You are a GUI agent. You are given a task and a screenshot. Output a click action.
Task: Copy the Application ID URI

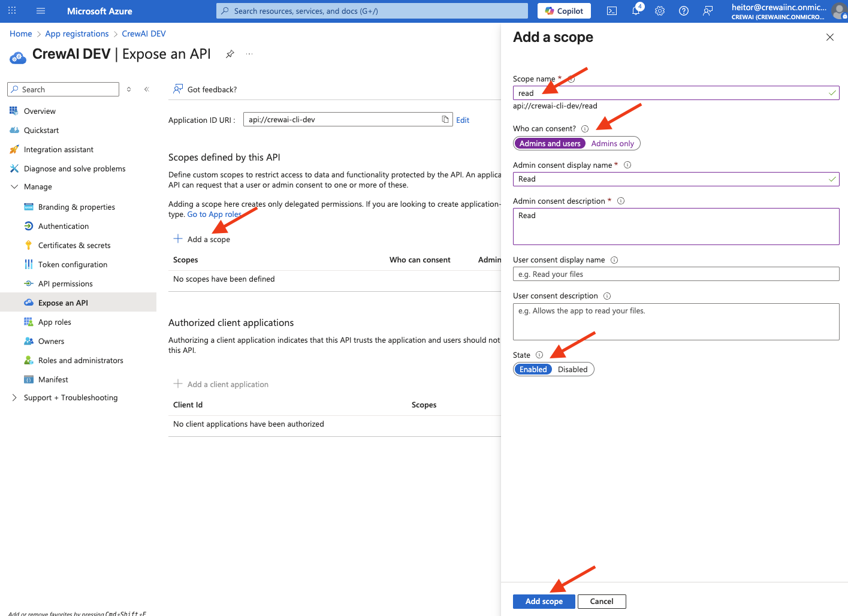pyautogui.click(x=445, y=119)
